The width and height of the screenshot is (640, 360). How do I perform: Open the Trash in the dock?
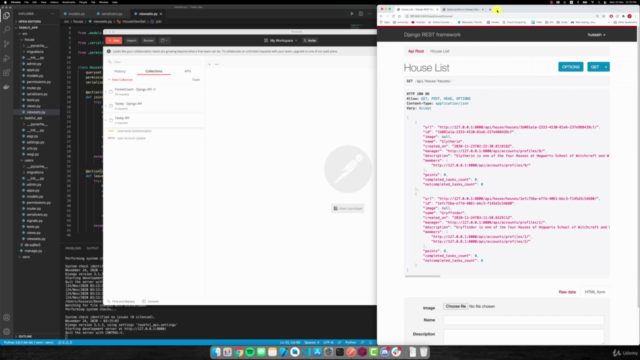(424, 352)
